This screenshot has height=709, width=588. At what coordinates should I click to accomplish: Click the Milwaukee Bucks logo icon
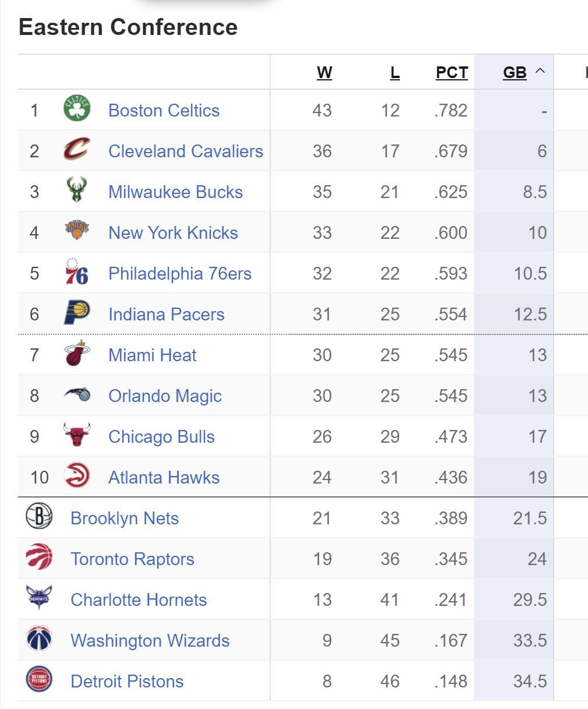[77, 191]
